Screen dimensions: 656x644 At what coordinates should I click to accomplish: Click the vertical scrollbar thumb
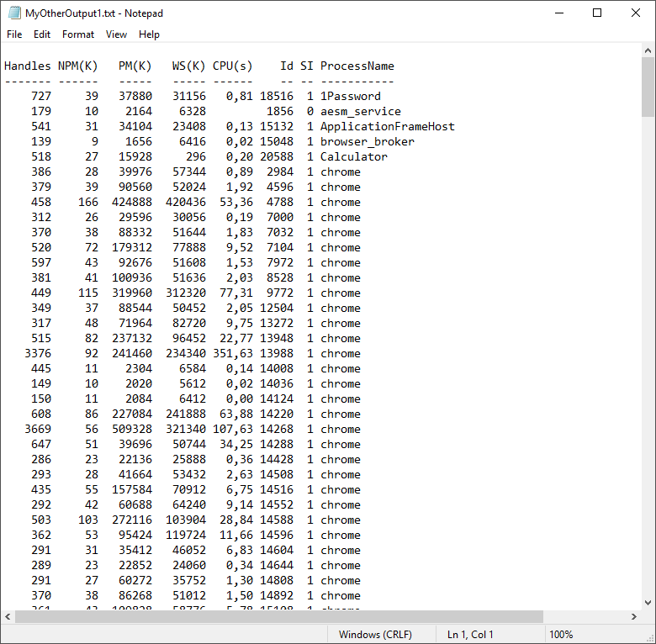pos(648,88)
